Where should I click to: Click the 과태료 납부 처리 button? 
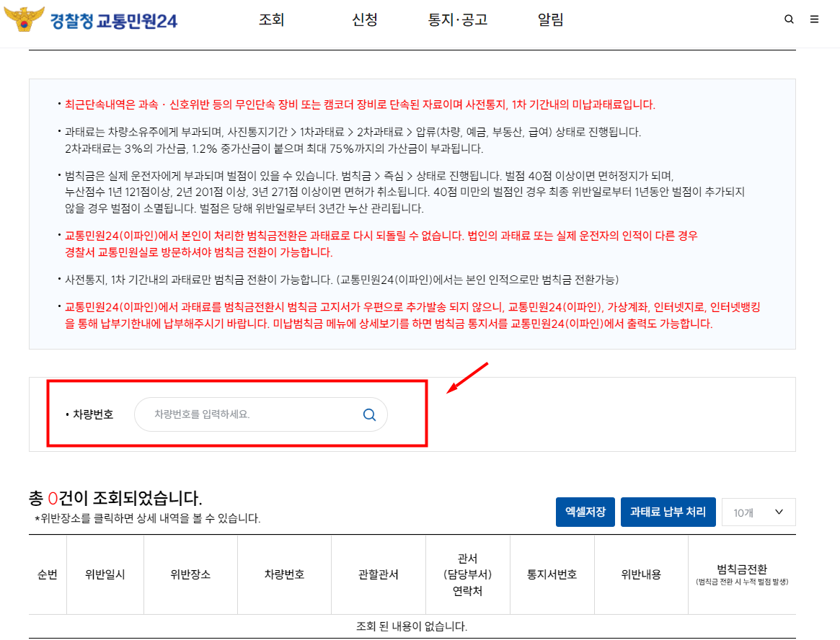(x=668, y=512)
